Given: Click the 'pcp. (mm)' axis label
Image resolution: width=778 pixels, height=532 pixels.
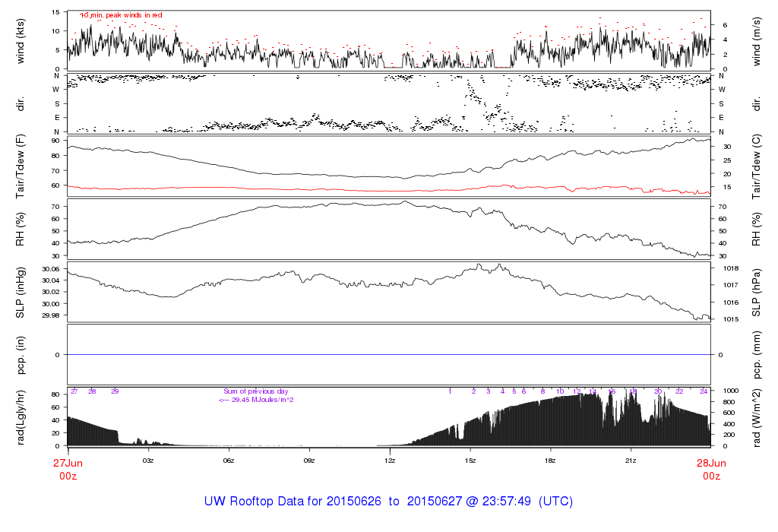Looking at the screenshot, I should tap(757, 355).
